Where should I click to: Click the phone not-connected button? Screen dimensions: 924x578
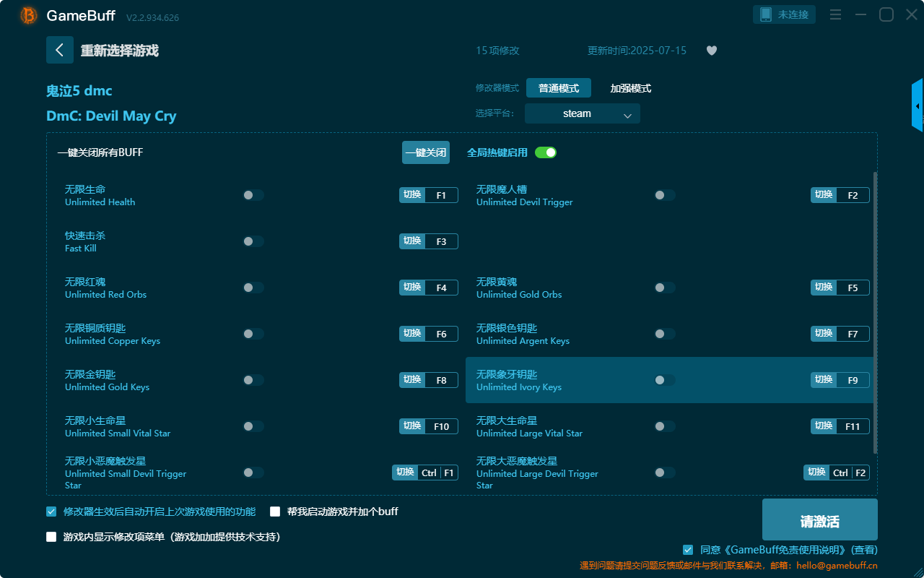[785, 14]
